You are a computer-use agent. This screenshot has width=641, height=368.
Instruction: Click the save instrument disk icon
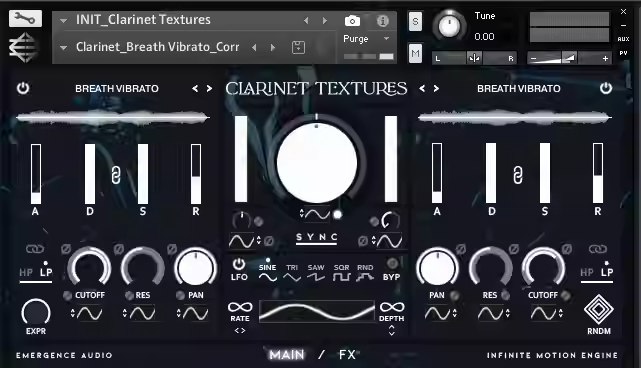click(298, 47)
